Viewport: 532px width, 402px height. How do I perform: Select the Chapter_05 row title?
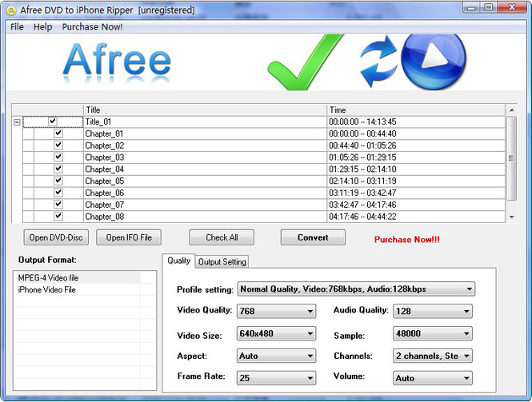click(x=105, y=181)
